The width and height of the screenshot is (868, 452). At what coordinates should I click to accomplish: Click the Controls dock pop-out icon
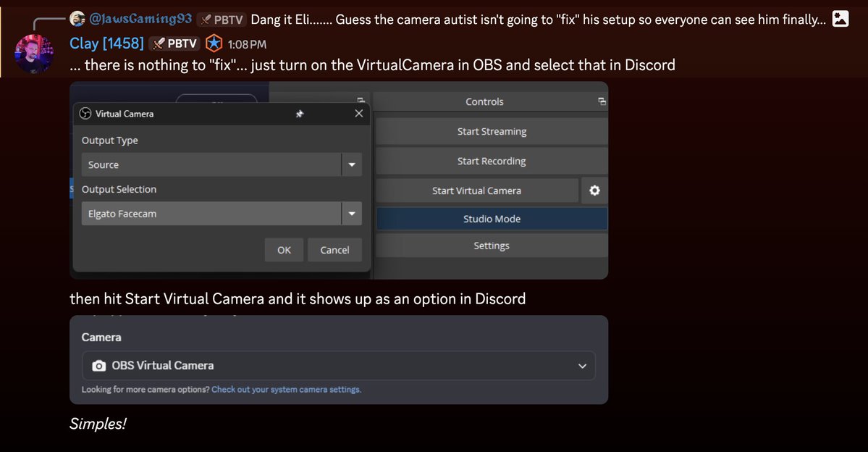[602, 101]
